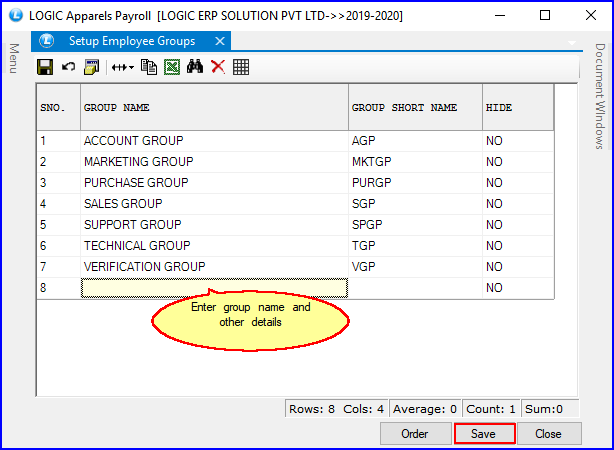Click the empty Group Short Name cell in row 8
The width and height of the screenshot is (614, 450).
415,288
